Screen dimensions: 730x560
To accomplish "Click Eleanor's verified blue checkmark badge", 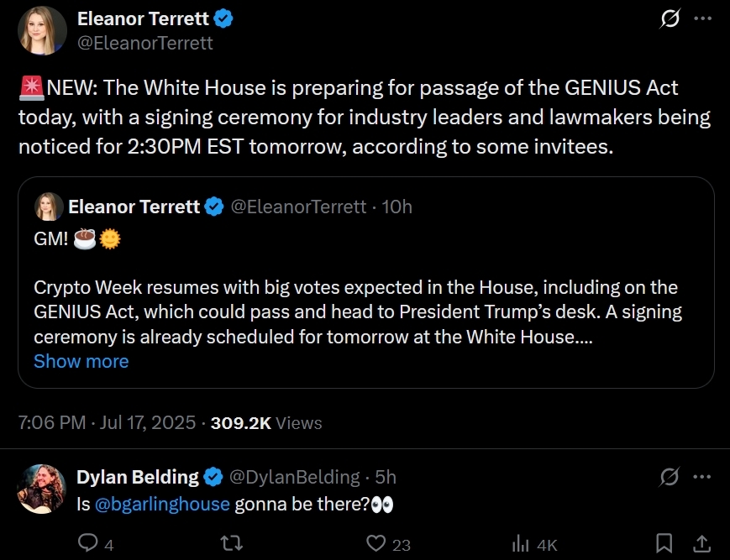I will coord(223,19).
